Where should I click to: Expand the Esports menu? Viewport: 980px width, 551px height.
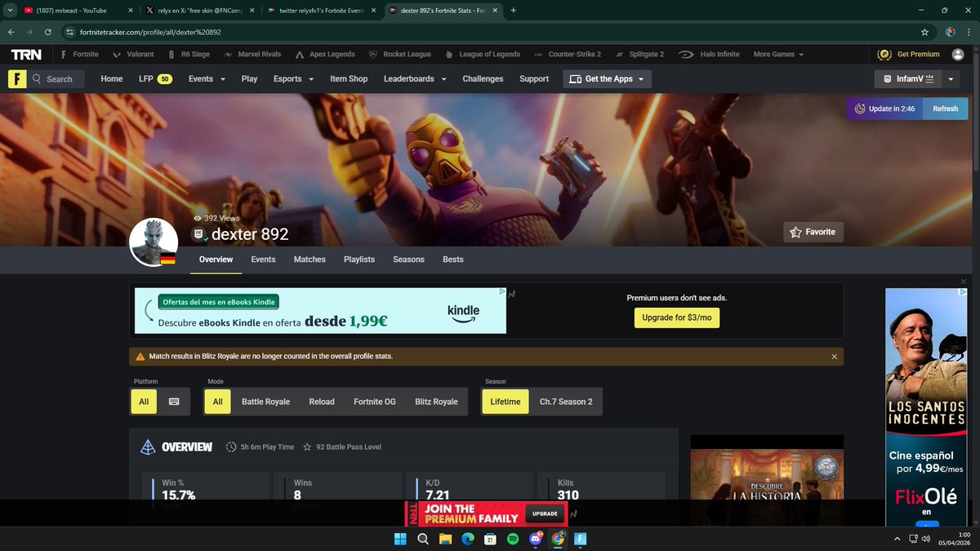[x=293, y=79]
